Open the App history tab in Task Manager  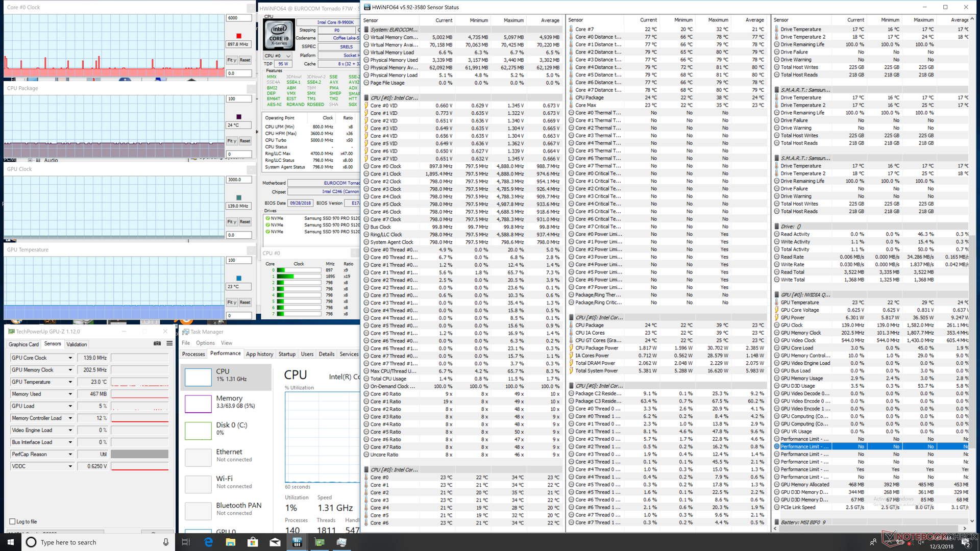259,354
